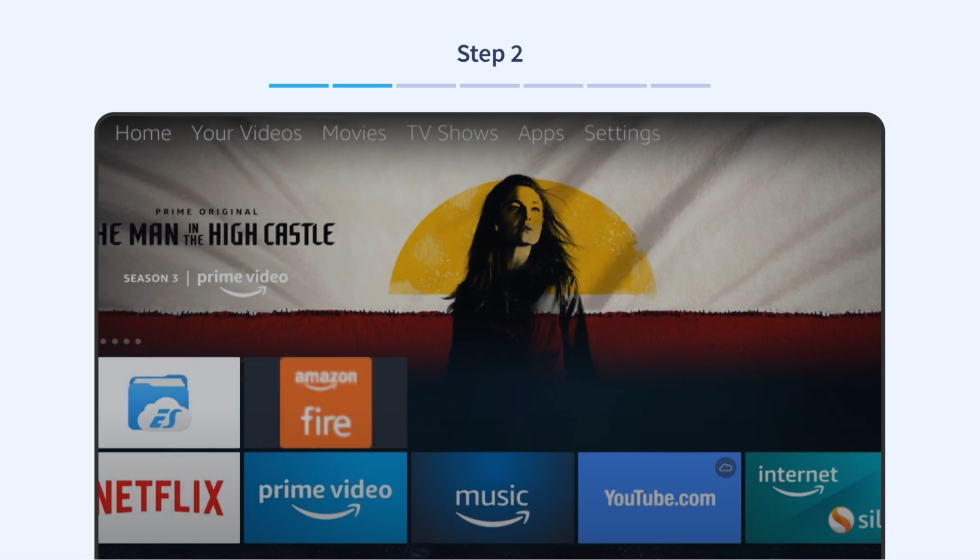Viewport: 980px width, 560px height.
Task: Navigate to Home menu tab
Action: pos(143,132)
